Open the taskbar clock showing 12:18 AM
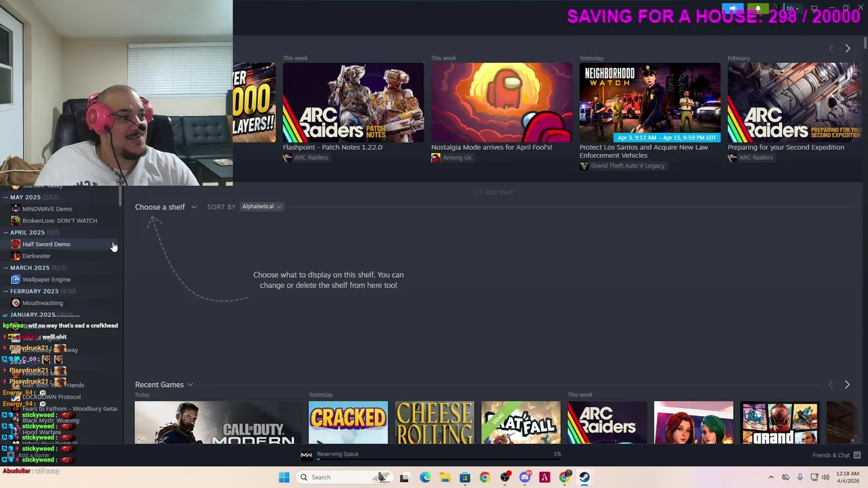Viewport: 868px width, 488px height. [x=848, y=477]
